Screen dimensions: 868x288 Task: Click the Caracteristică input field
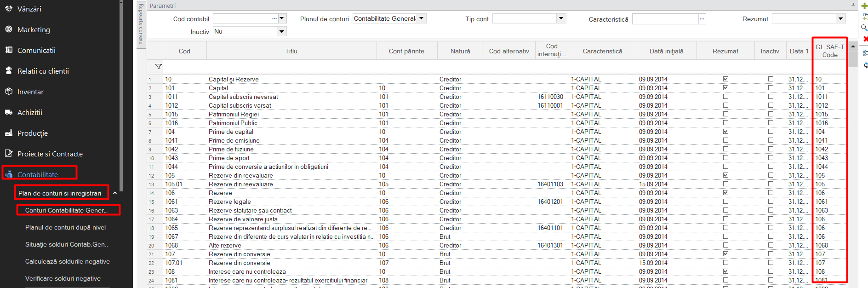(x=665, y=19)
